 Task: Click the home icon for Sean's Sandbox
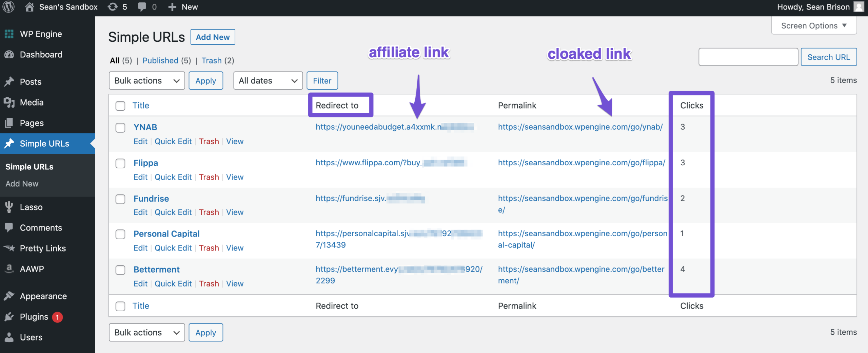pos(29,7)
